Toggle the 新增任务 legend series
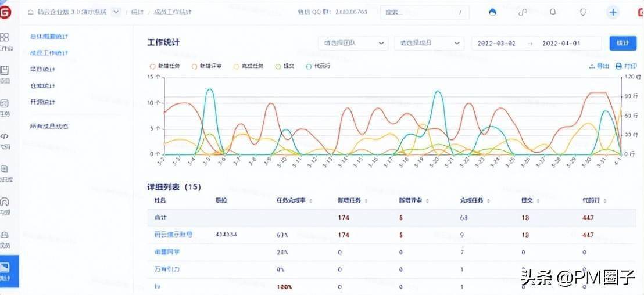Screen dimensions: 644x295 pos(164,66)
